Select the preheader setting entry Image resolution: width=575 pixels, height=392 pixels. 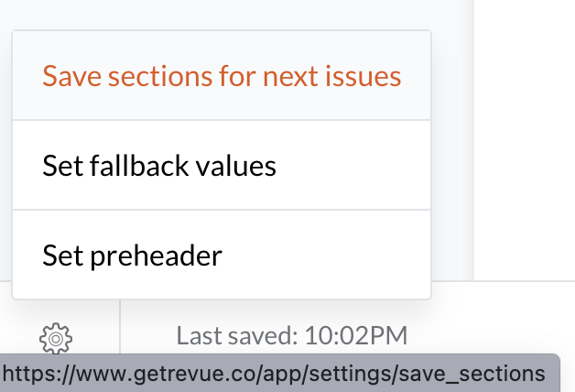point(222,255)
